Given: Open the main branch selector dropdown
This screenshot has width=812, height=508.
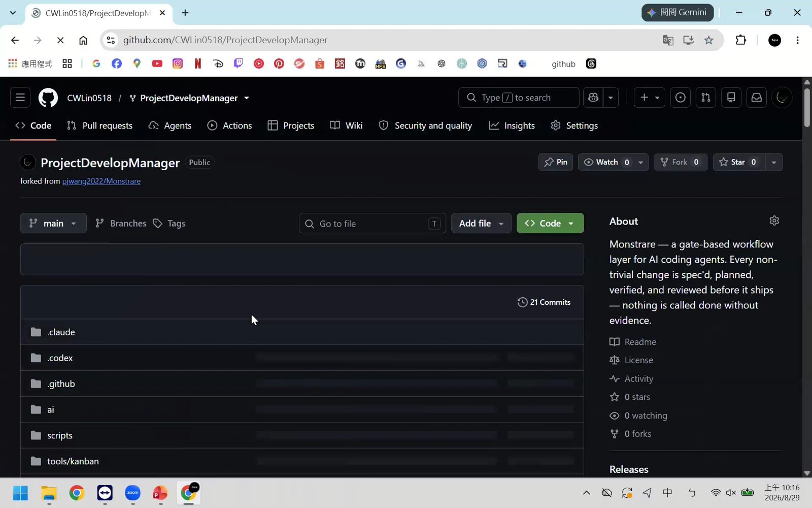Looking at the screenshot, I should click(53, 223).
